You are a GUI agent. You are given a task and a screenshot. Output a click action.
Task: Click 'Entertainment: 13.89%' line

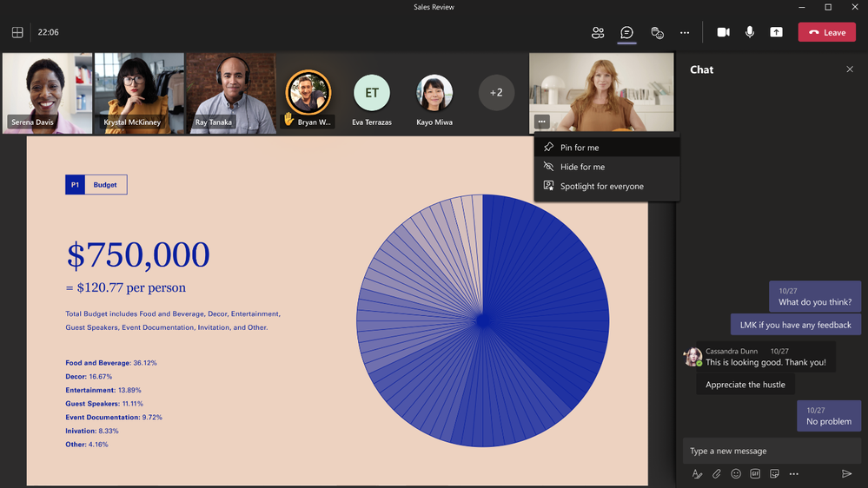pos(103,390)
